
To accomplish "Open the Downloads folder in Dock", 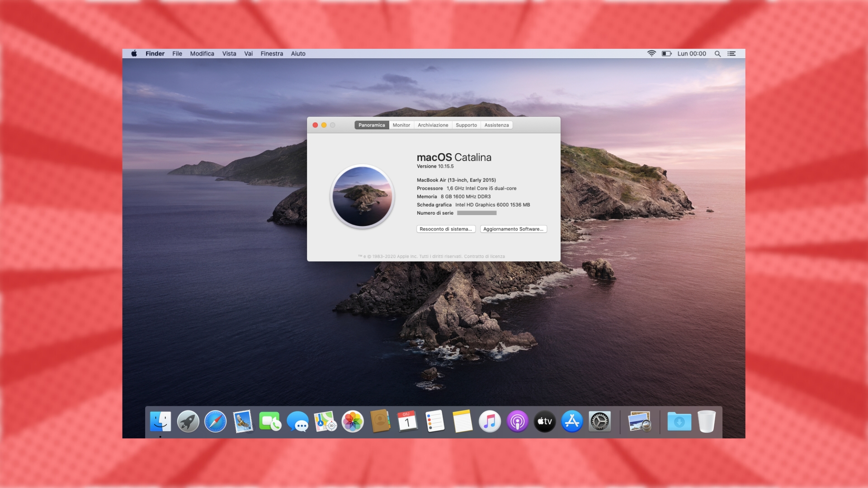I will click(679, 422).
